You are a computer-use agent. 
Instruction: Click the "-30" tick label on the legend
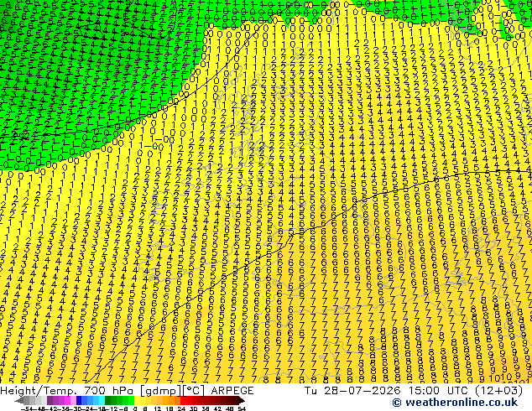pos(76,409)
